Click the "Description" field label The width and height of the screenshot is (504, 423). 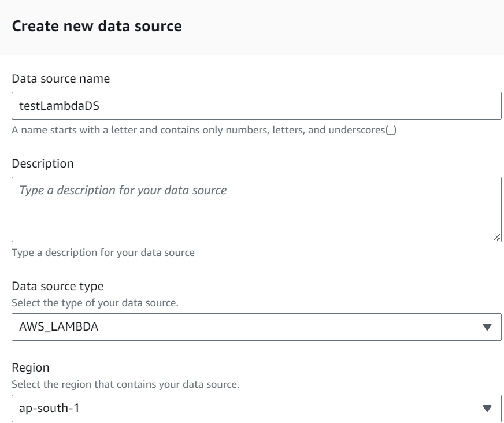pos(43,164)
